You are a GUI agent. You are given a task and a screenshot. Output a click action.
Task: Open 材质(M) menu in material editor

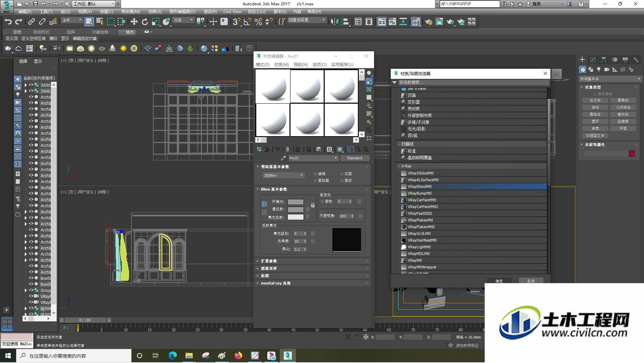tap(281, 65)
